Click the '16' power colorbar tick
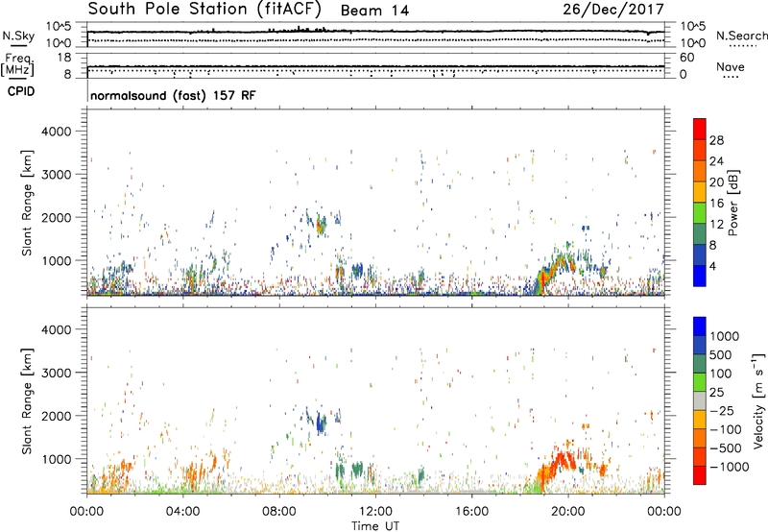This screenshot has width=768, height=532. click(716, 204)
